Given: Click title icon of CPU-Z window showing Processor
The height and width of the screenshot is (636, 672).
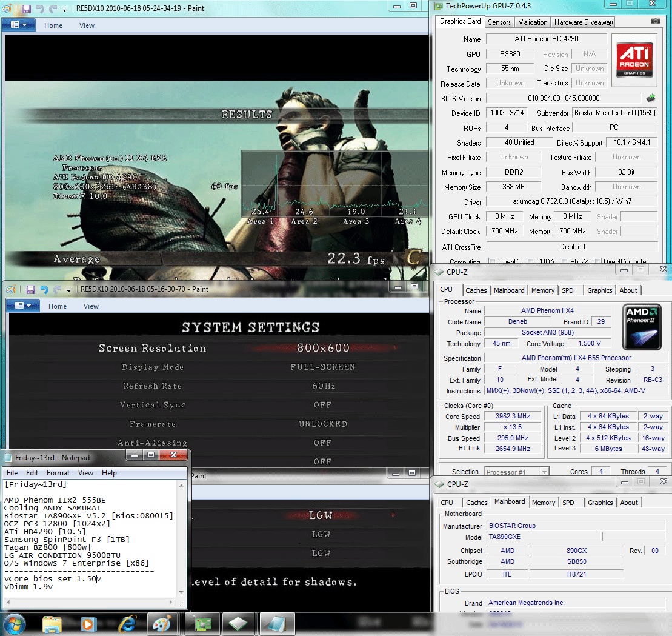Looking at the screenshot, I should click(x=439, y=272).
